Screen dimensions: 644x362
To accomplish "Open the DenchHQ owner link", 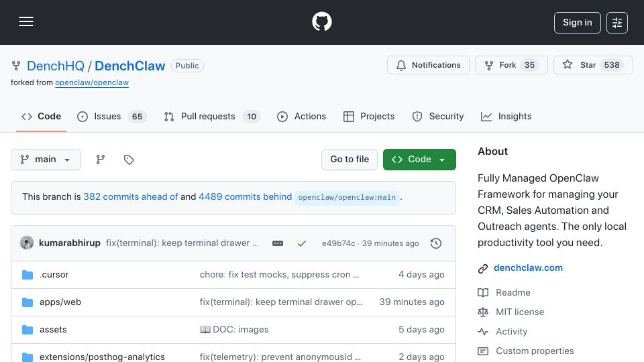I will click(56, 66).
